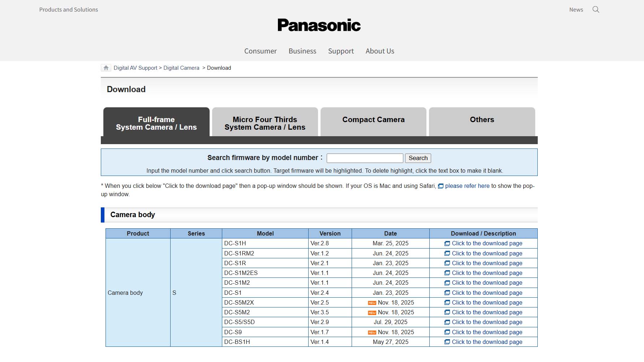Screen dimensions: 644x362
Task: Click the Digital Camera breadcrumb link
Action: pos(181,68)
